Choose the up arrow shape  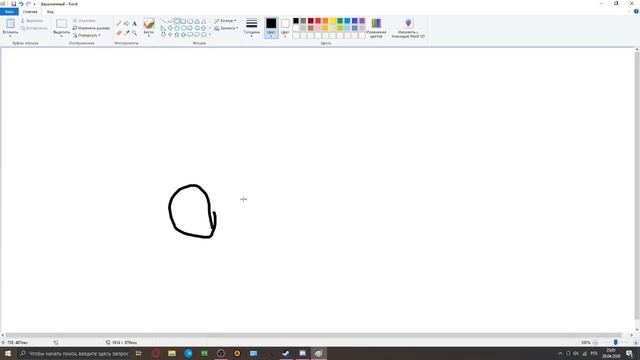(204, 28)
